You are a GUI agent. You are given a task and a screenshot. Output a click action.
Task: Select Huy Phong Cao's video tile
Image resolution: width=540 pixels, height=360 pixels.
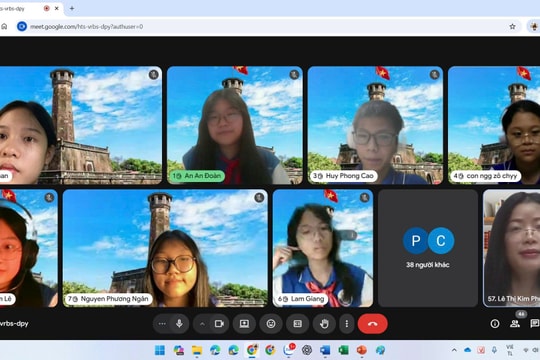(x=375, y=125)
